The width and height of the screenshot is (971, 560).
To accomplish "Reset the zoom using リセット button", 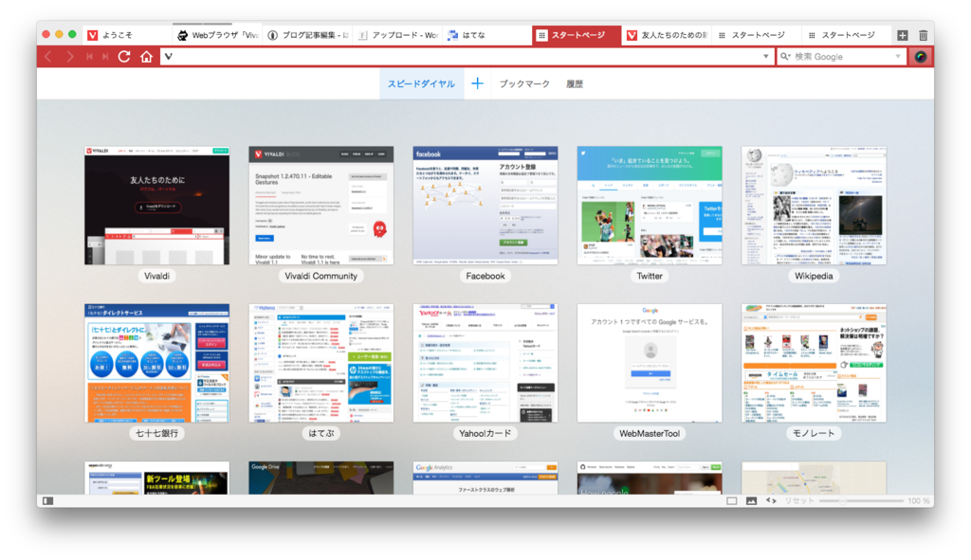I will (798, 500).
